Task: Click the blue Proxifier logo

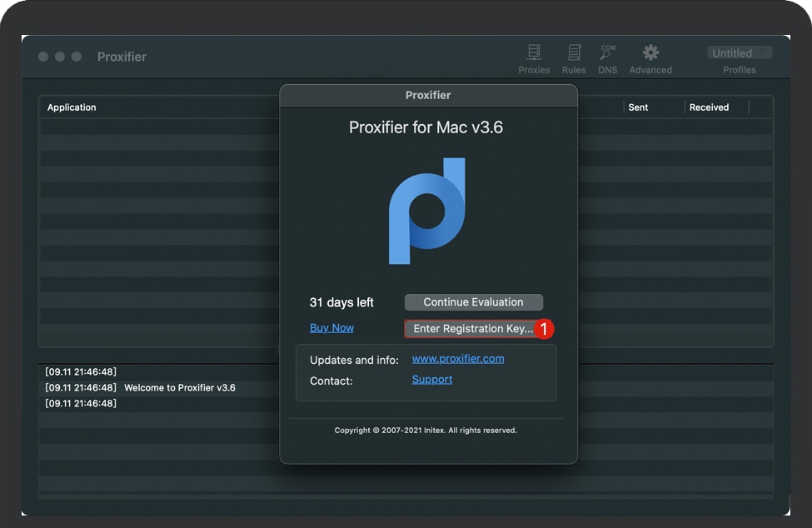Action: tap(427, 211)
